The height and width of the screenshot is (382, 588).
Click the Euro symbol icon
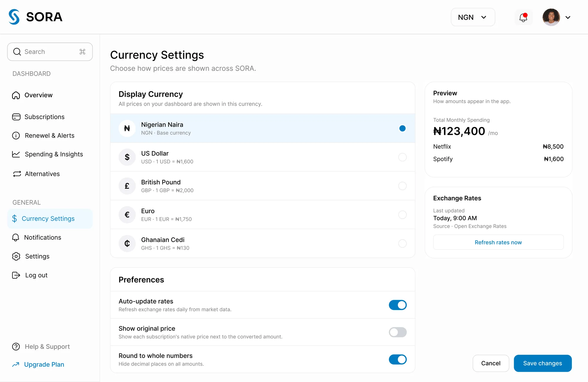(127, 215)
